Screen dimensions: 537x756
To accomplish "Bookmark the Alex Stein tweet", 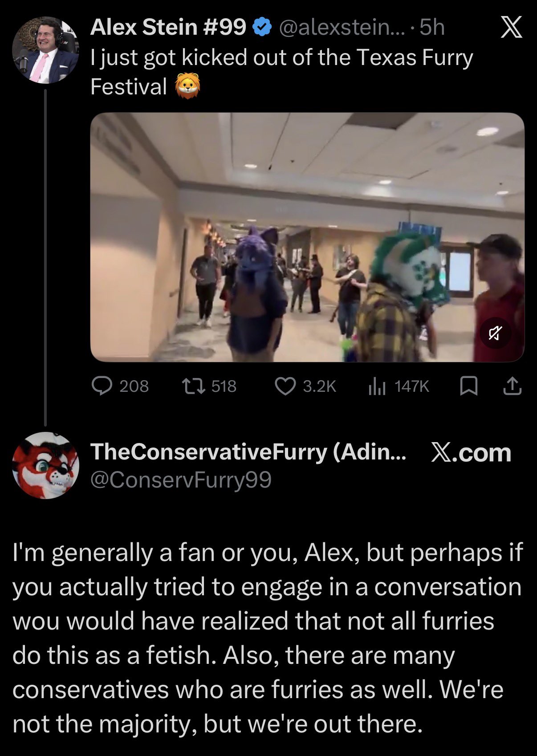I will pyautogui.click(x=468, y=386).
